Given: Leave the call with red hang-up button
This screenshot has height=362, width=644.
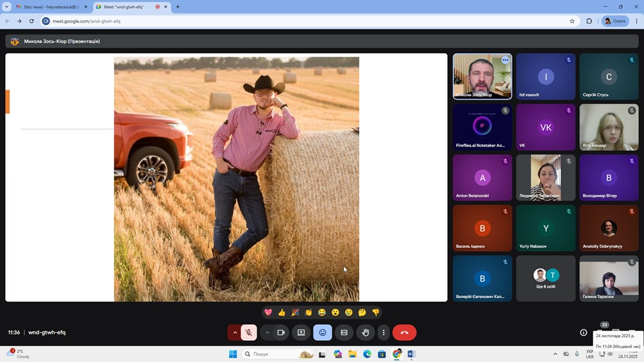Looking at the screenshot, I should coord(404,333).
